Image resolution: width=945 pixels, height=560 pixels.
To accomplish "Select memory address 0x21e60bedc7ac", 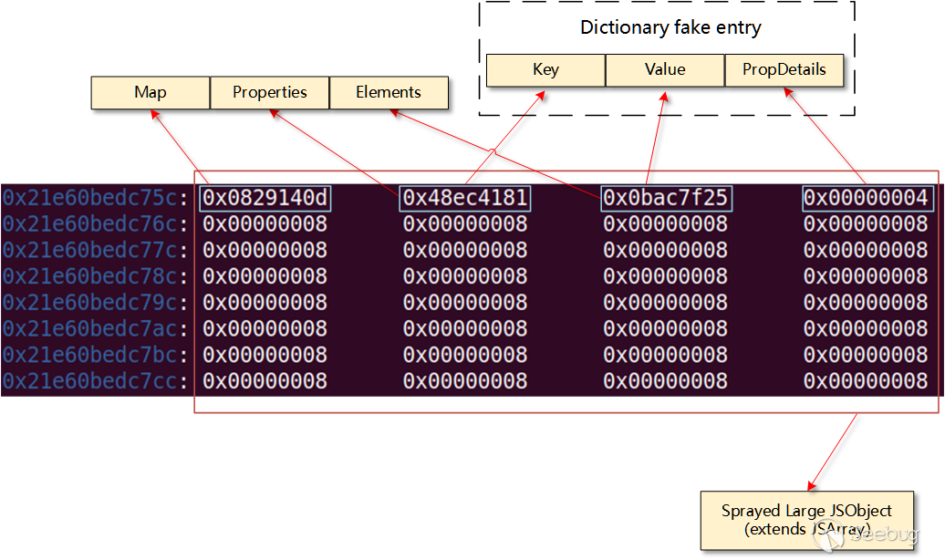I will tap(97, 329).
